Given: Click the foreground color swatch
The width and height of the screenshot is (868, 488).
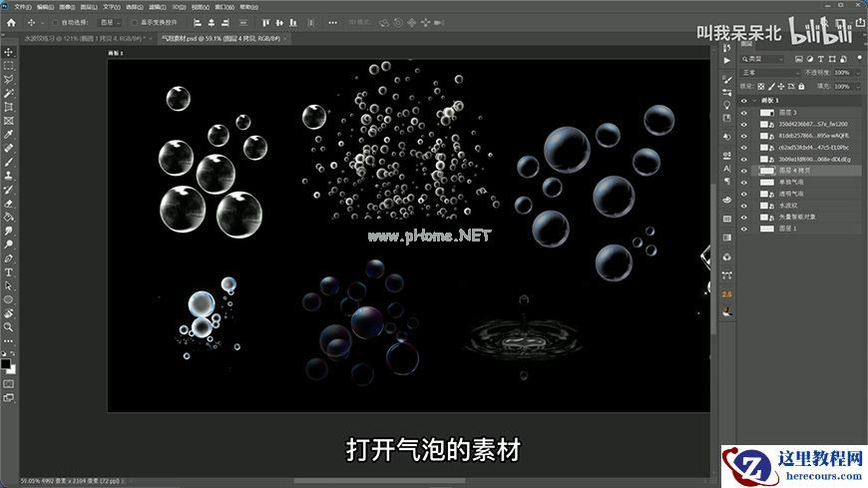Looking at the screenshot, I should click(6, 364).
